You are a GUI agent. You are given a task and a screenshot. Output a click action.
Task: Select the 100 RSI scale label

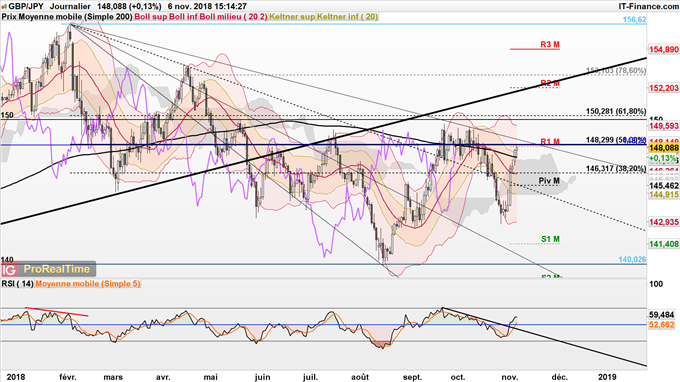656,284
